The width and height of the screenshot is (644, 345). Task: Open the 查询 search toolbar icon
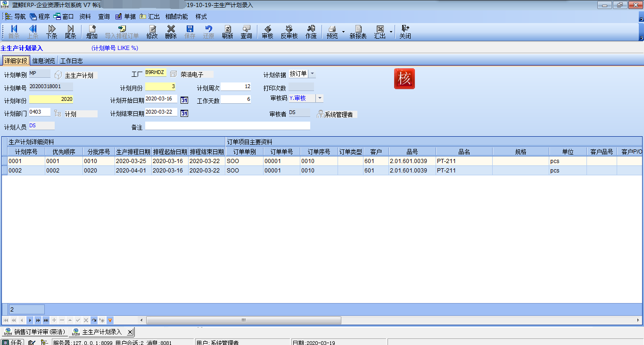click(x=247, y=32)
